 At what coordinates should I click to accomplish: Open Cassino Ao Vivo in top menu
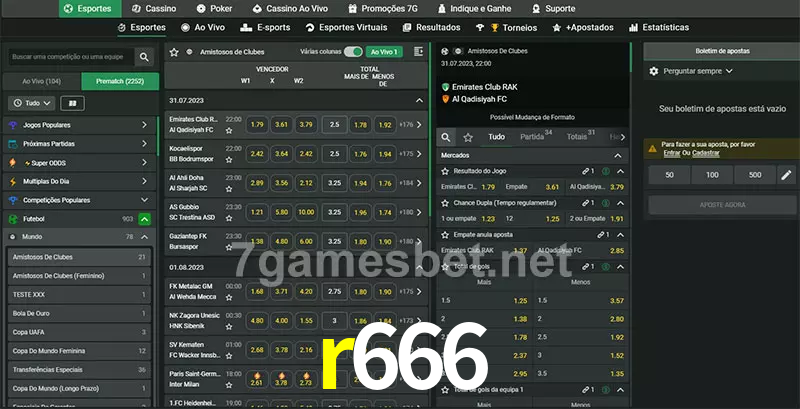point(290,9)
